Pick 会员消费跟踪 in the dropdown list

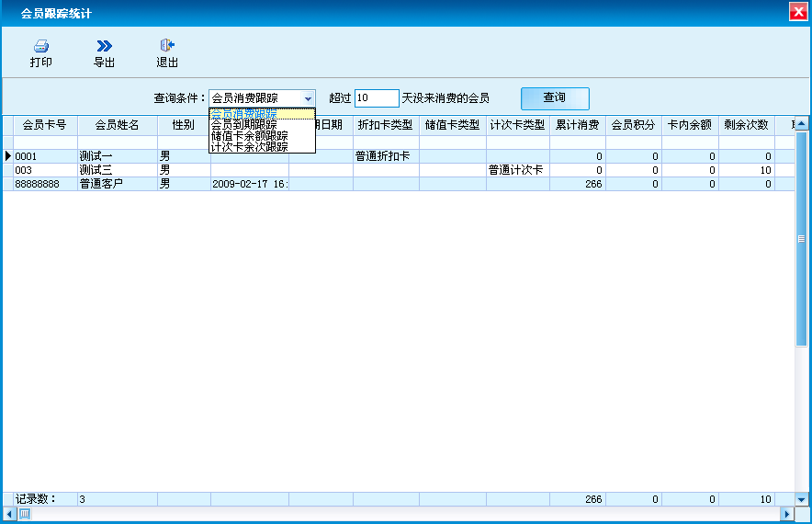pyautogui.click(x=244, y=114)
